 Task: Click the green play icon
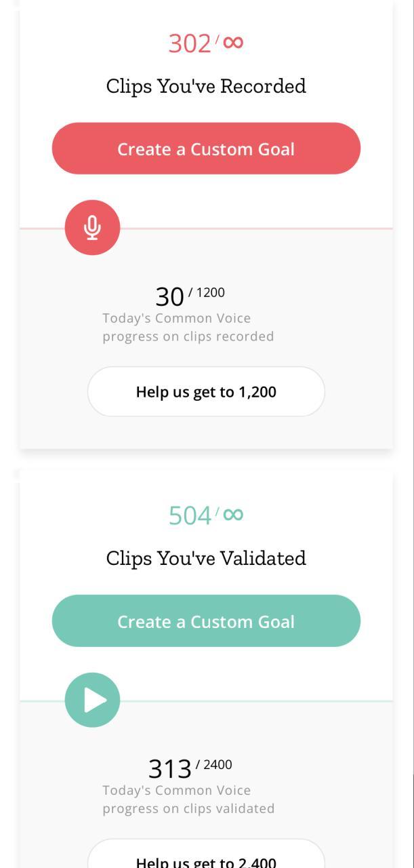92,700
